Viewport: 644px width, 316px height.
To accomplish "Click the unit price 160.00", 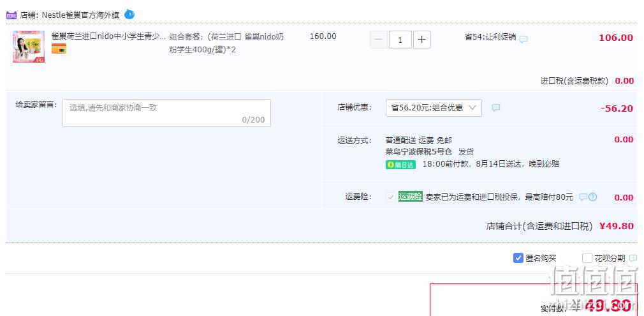I will point(323,36).
